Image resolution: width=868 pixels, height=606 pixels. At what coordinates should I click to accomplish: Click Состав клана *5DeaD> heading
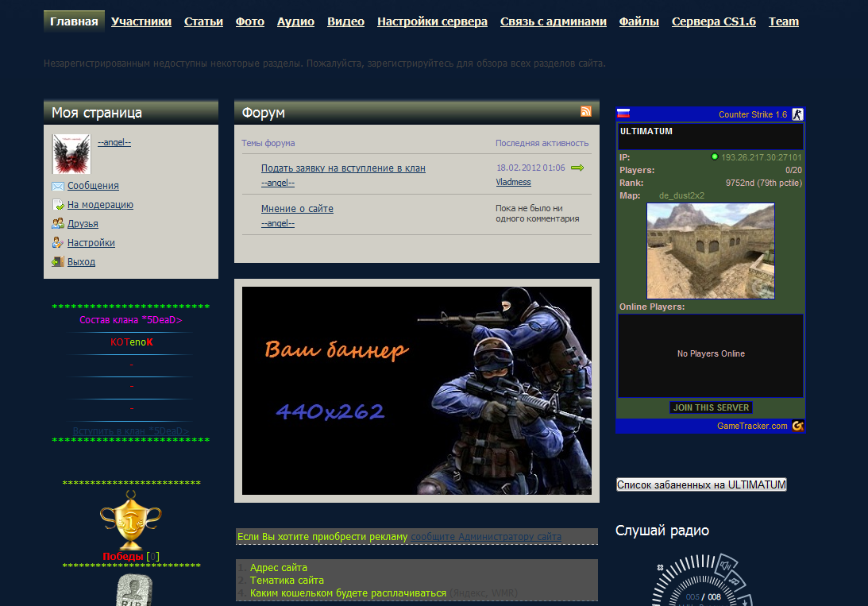131,320
